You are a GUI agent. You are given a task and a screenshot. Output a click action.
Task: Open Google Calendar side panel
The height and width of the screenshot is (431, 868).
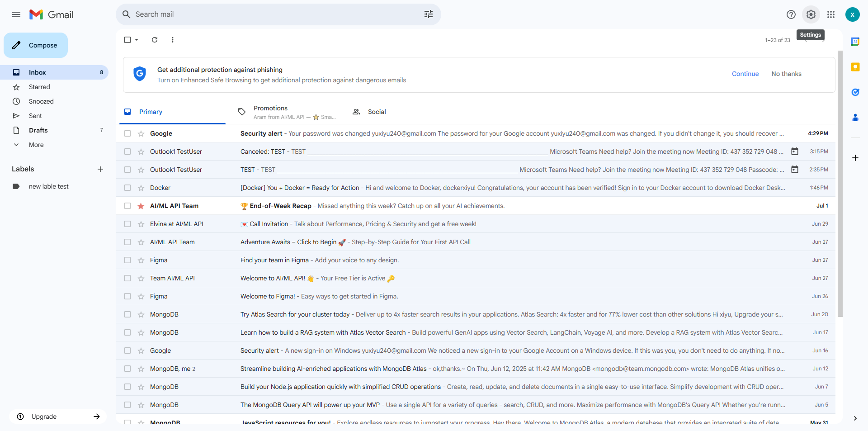pos(855,42)
